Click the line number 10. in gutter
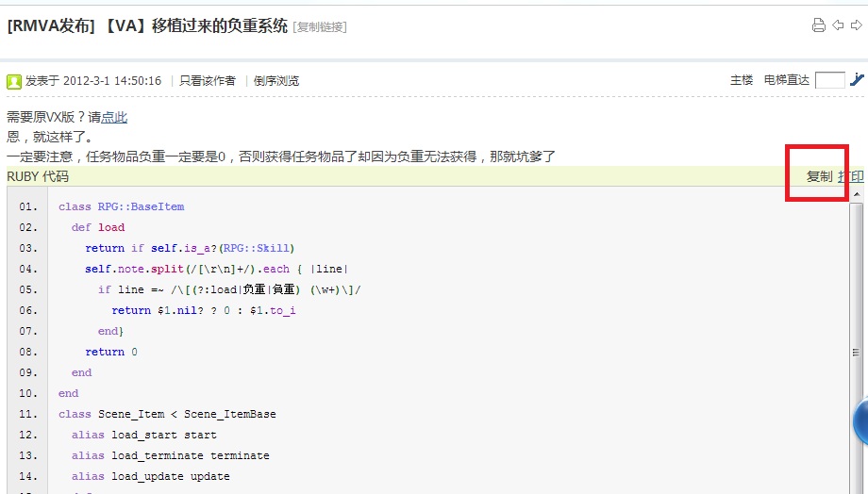This screenshot has width=868, height=494. click(x=28, y=393)
